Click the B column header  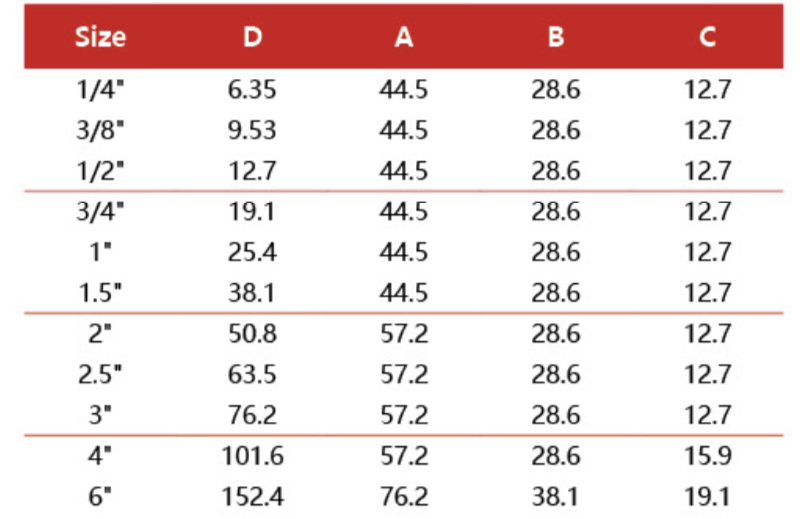[x=556, y=37]
